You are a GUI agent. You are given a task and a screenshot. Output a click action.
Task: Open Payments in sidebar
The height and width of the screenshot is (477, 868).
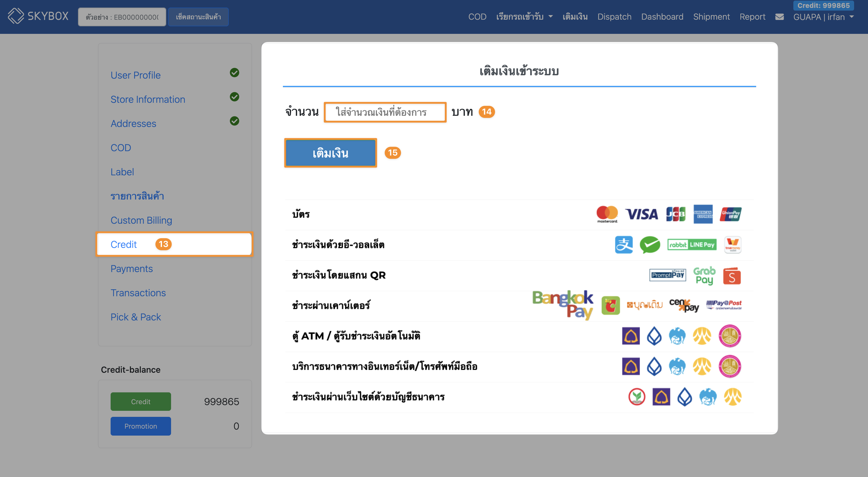coord(131,268)
